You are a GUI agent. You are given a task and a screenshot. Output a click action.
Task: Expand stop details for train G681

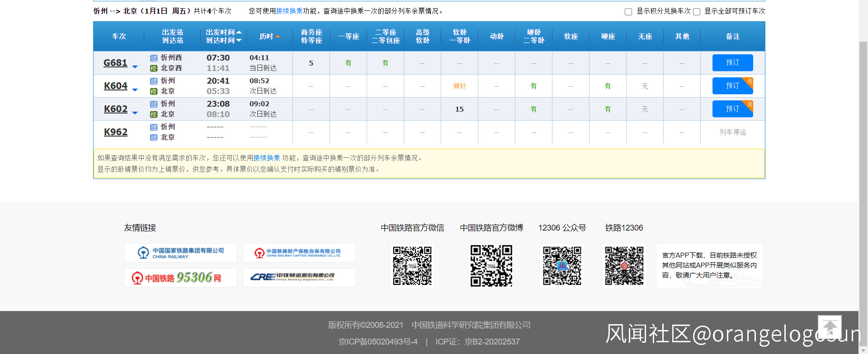click(135, 67)
